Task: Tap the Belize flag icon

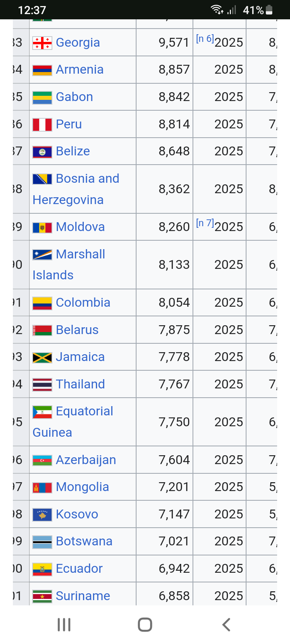Action: [x=42, y=152]
